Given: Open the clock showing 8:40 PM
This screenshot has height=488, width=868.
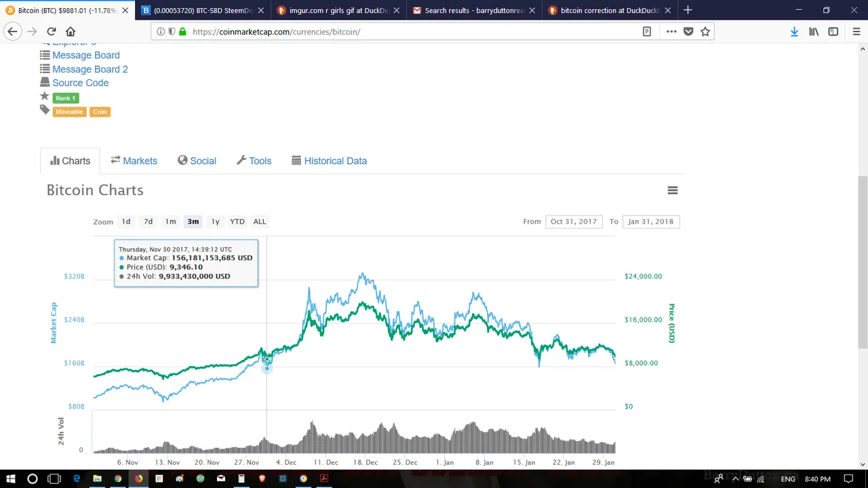Looking at the screenshot, I should 817,479.
